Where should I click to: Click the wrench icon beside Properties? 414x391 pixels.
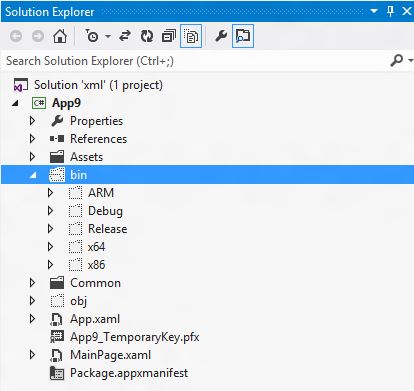coord(57,121)
